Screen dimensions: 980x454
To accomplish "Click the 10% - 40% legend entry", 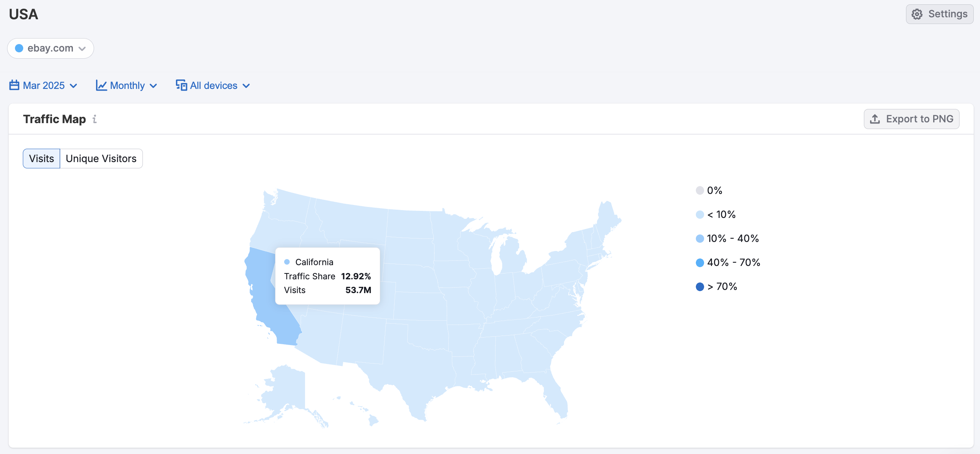I will [727, 238].
